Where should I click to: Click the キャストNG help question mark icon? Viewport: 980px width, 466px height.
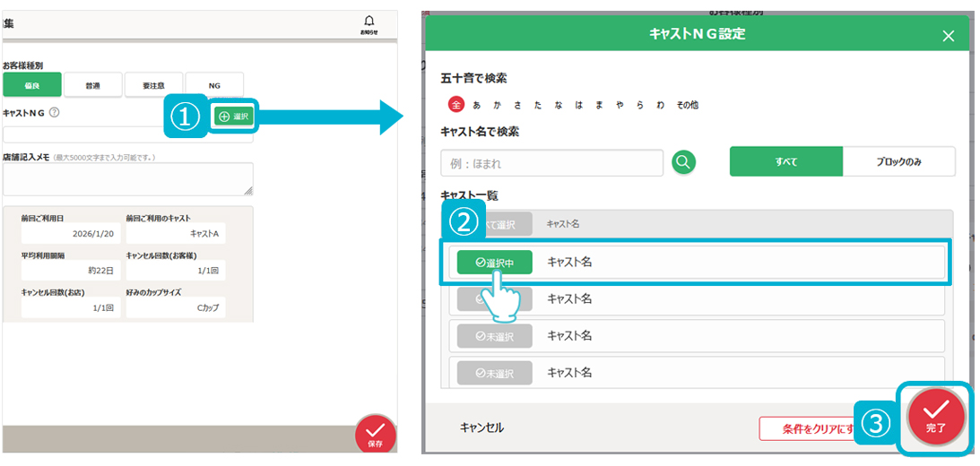(x=55, y=113)
